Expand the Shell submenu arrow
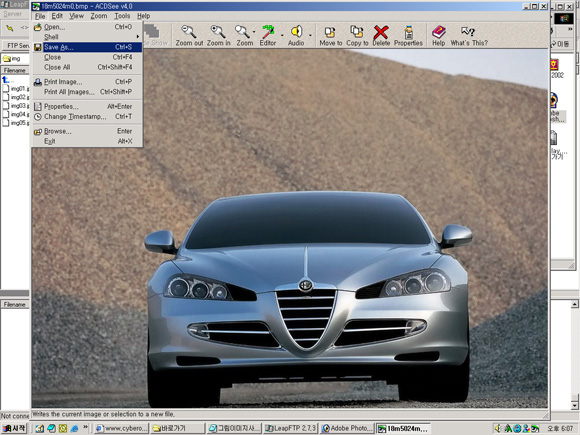 pyautogui.click(x=138, y=37)
